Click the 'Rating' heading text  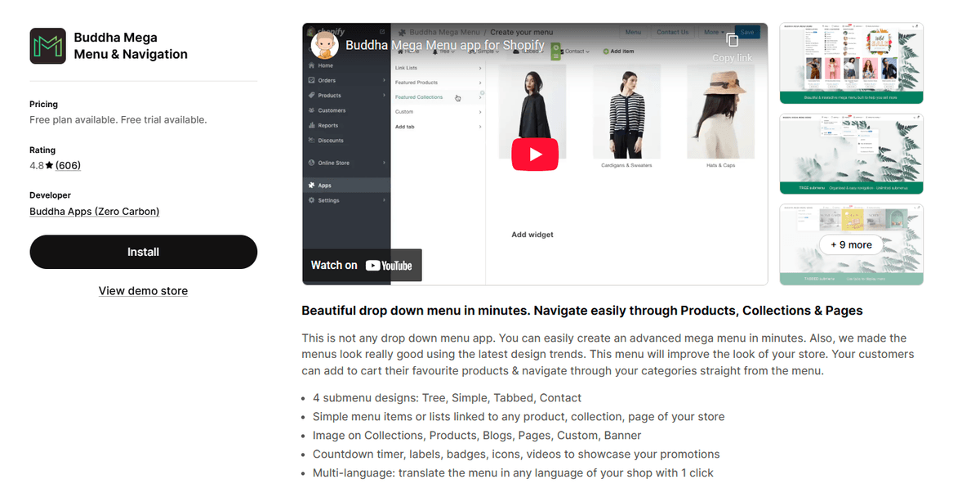point(42,150)
